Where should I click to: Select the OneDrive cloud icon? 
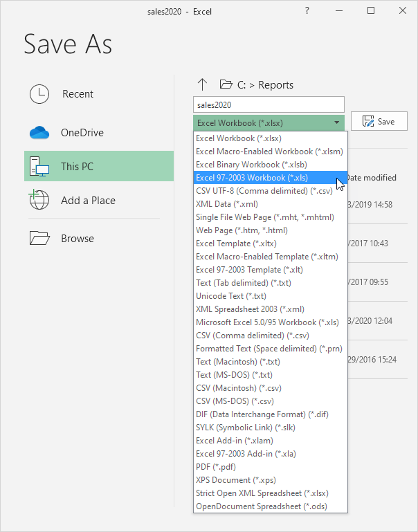click(39, 132)
